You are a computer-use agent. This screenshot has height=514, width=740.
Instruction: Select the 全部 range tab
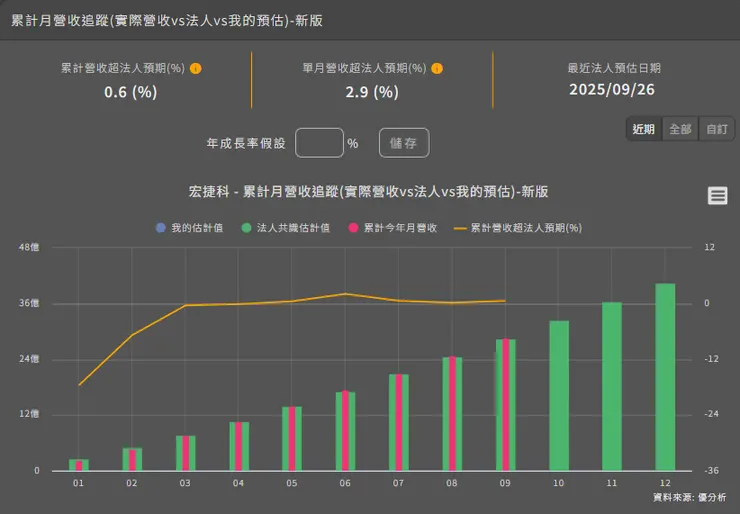coord(680,129)
